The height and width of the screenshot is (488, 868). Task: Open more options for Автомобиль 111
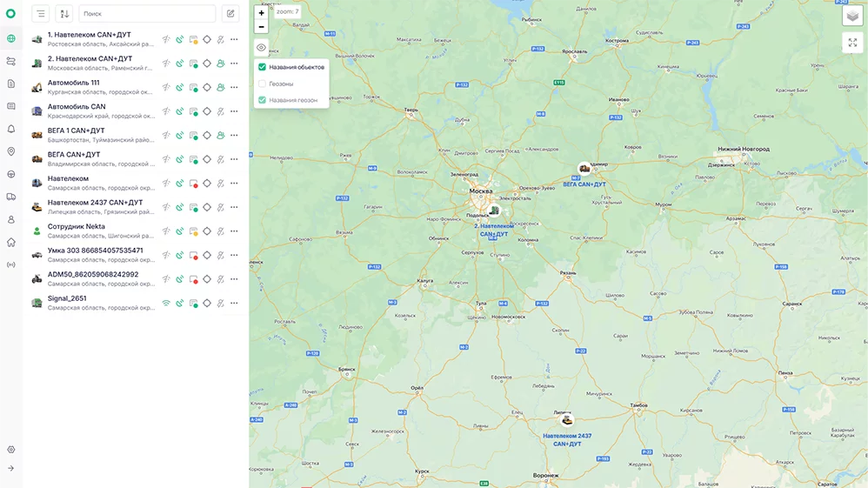click(234, 88)
